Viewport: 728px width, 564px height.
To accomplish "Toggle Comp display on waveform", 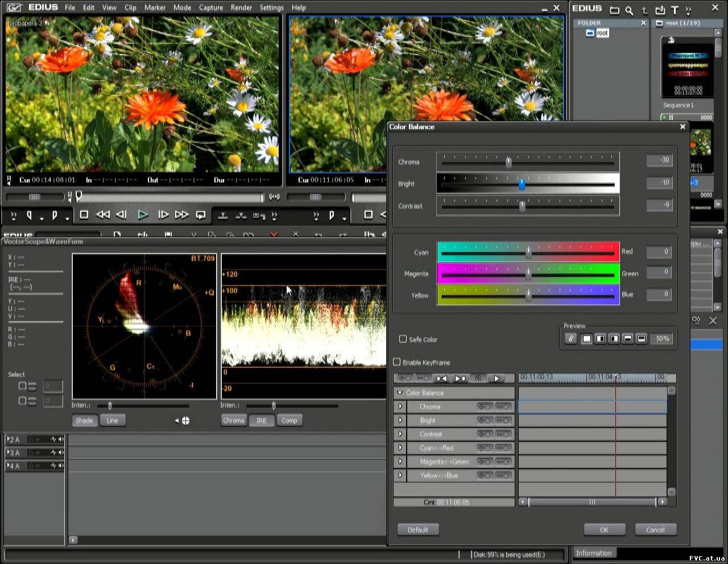I will click(x=289, y=421).
